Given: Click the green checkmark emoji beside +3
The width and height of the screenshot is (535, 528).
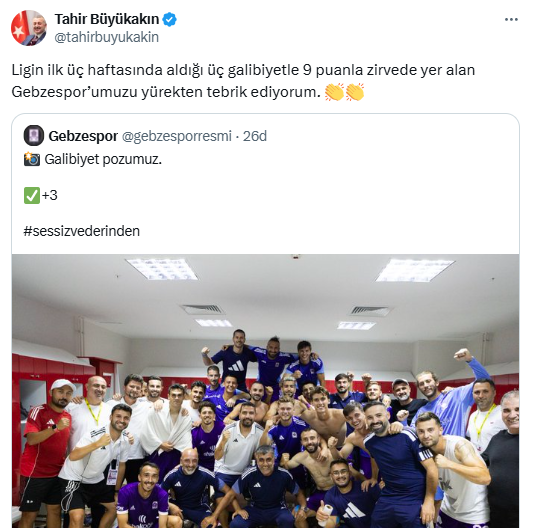Looking at the screenshot, I should (x=32, y=196).
